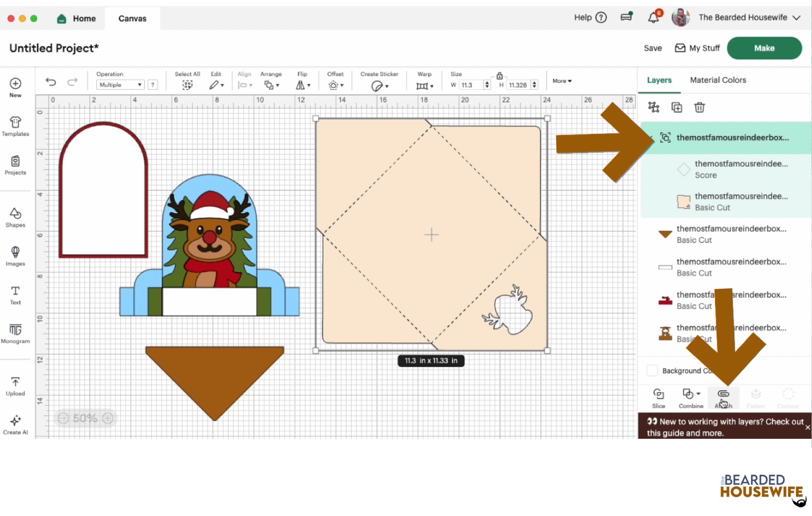Click the Upload icon
This screenshot has width=812, height=516.
point(15,386)
